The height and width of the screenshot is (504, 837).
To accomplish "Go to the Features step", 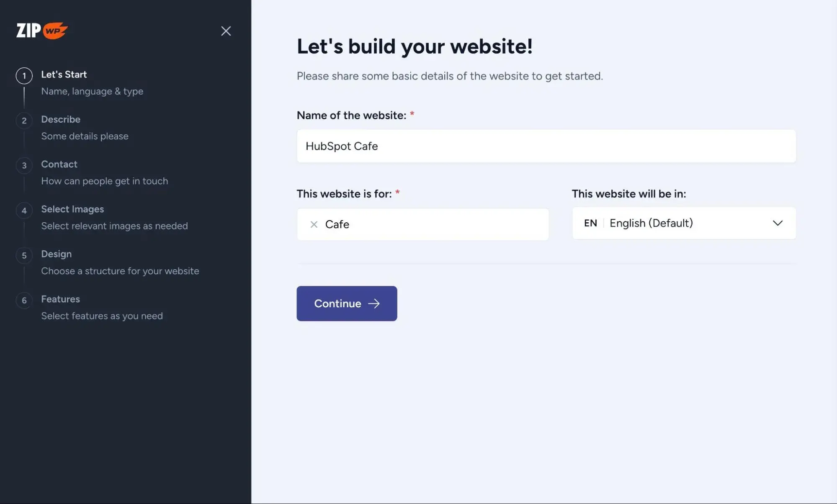I will [x=60, y=299].
